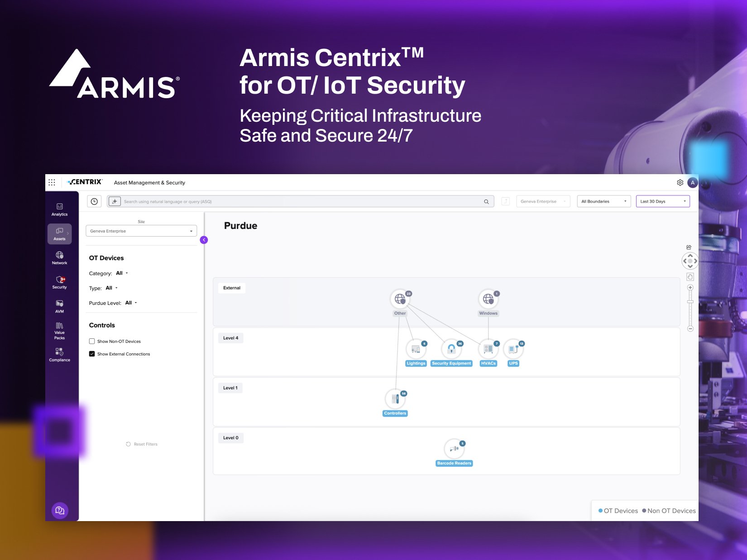Click the Centrix logo
Screen dimensions: 747x560
[x=85, y=182]
